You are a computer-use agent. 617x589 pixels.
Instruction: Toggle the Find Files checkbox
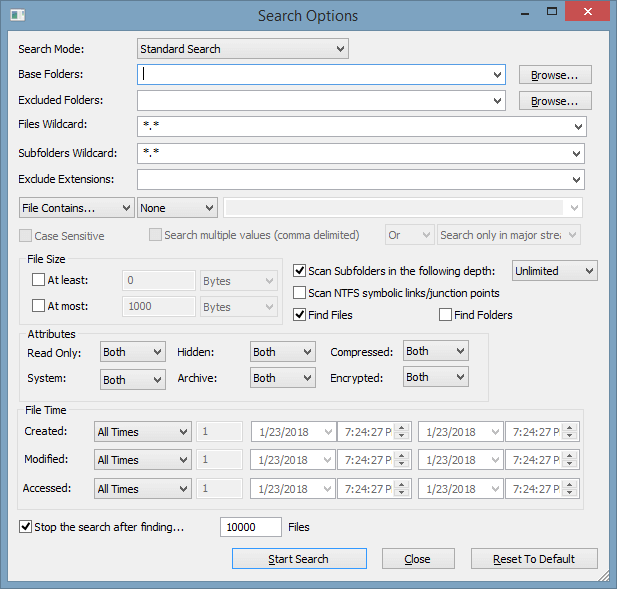pyautogui.click(x=299, y=315)
